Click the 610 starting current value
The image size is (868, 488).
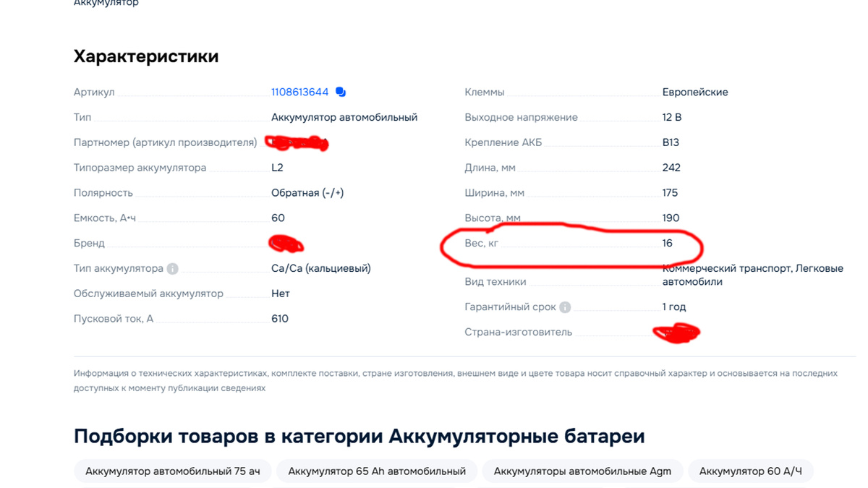pyautogui.click(x=279, y=319)
